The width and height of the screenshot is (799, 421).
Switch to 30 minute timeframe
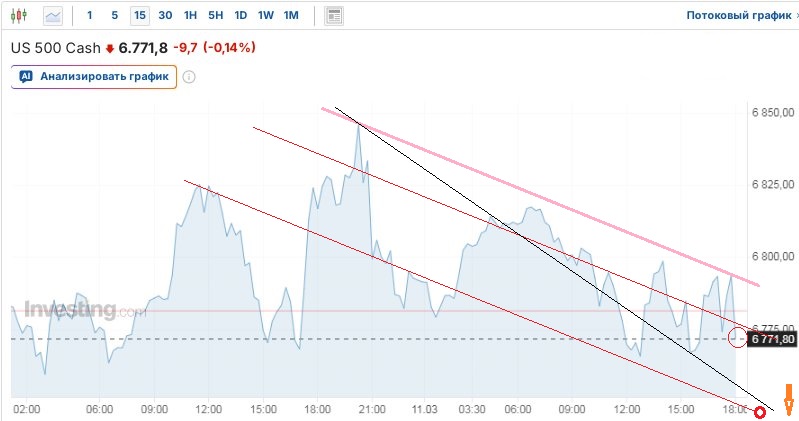[x=165, y=16]
